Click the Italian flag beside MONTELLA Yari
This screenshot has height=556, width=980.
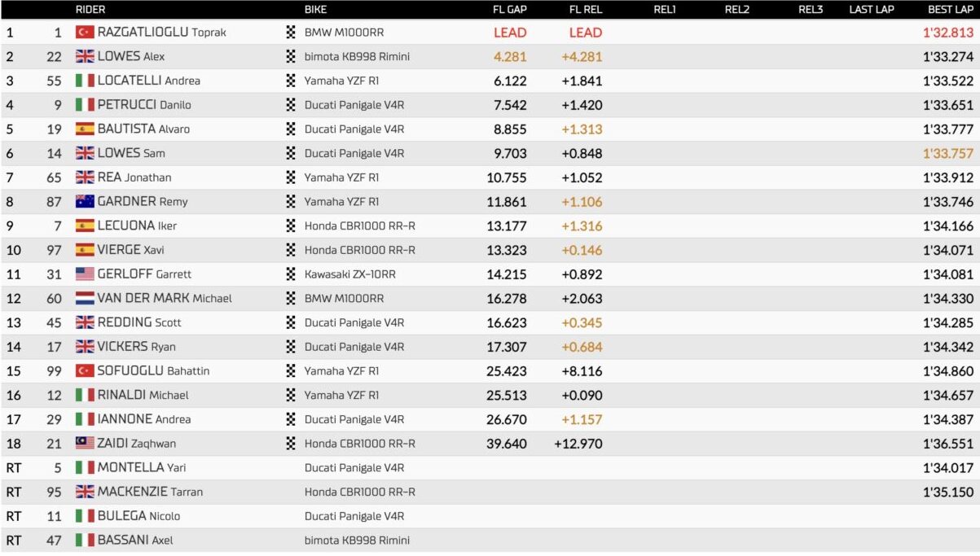coord(85,468)
